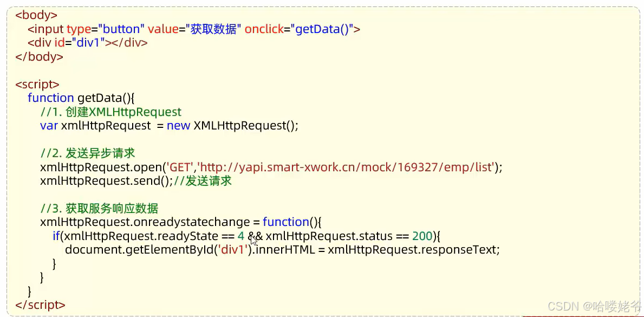This screenshot has height=317, width=644.
Task: Click the opening <script> tag line
Action: point(37,85)
